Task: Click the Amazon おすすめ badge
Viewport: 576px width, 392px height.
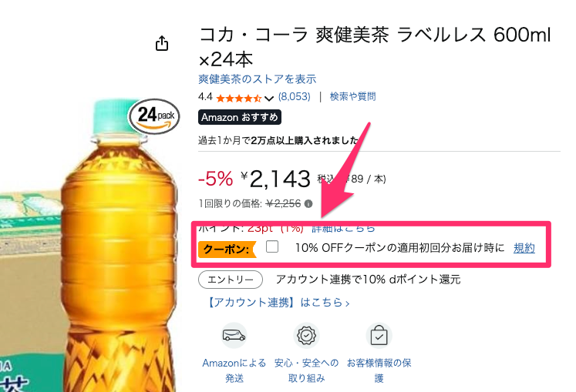Action: [240, 118]
